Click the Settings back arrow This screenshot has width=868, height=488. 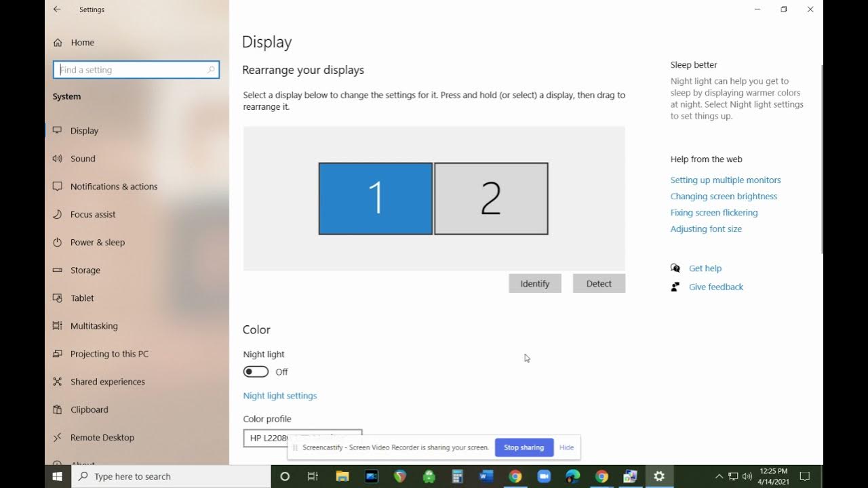(x=57, y=9)
